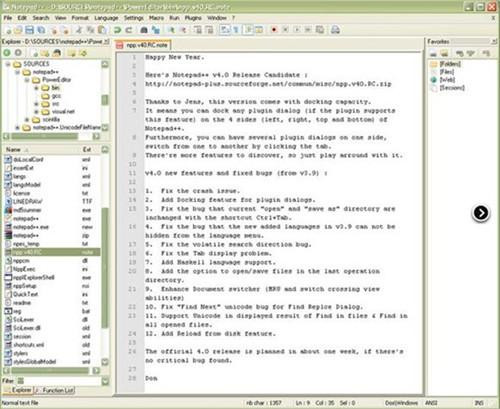The height and width of the screenshot is (409, 500).
Task: Click the Cut scissors toolbar icon
Action: pos(79,30)
